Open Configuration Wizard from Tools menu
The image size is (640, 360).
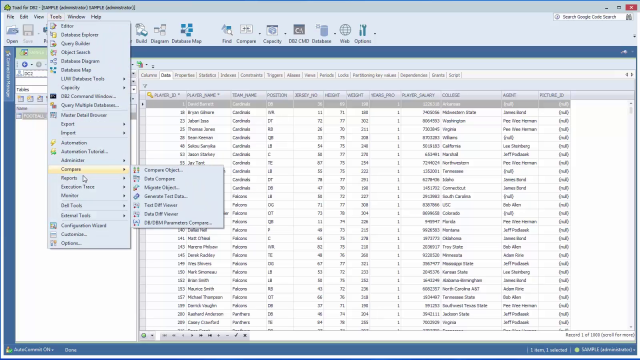point(89,225)
